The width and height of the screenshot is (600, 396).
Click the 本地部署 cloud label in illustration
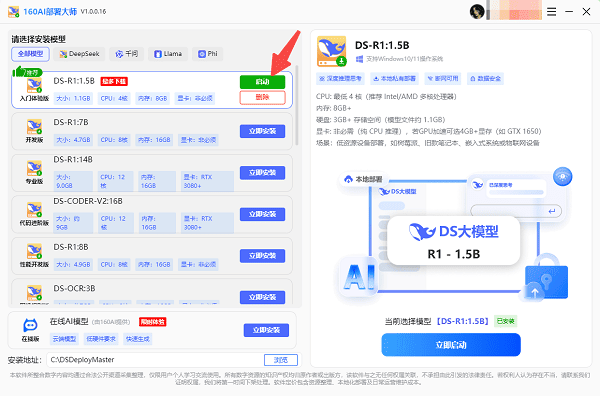(x=364, y=179)
